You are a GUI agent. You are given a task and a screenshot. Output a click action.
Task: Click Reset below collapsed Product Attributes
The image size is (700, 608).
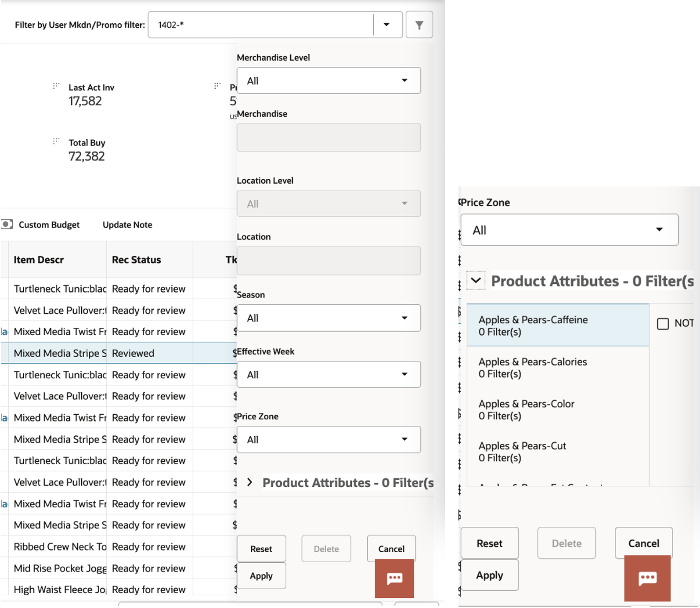(x=261, y=549)
